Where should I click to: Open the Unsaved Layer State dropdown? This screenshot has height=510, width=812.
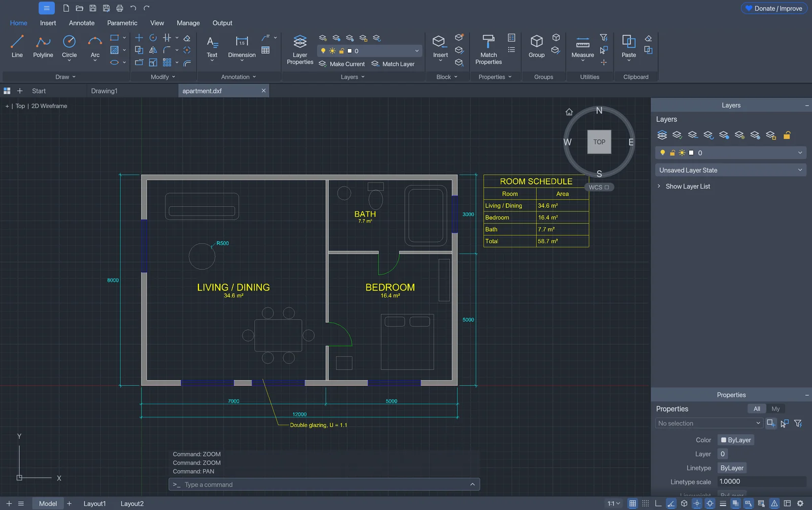[x=731, y=170]
